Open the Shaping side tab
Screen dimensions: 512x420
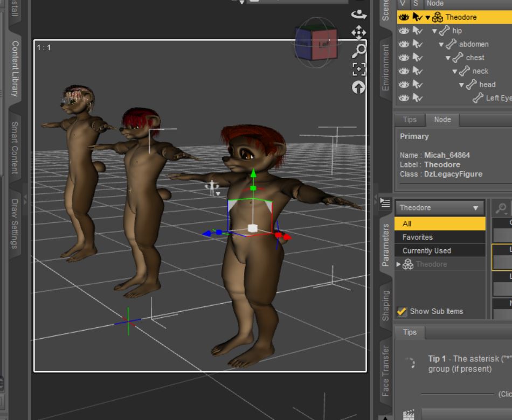click(385, 306)
